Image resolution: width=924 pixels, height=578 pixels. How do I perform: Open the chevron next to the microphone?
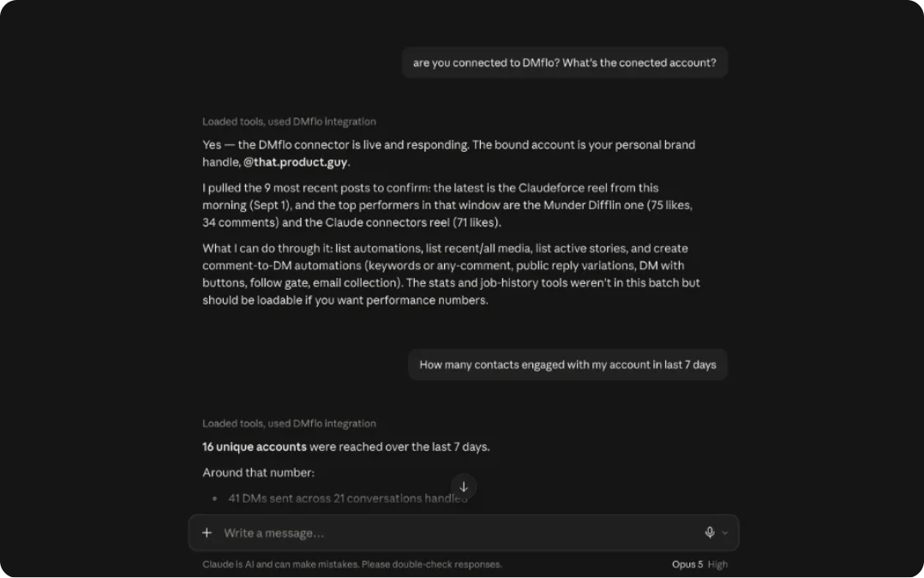(x=725, y=533)
